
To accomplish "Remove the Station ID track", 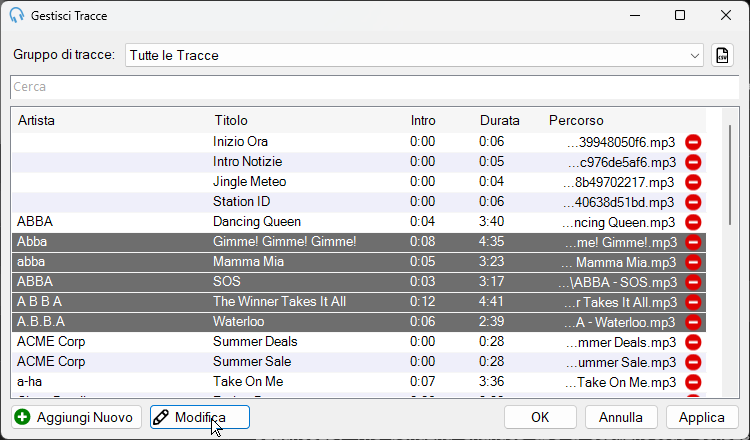I will pos(693,202).
